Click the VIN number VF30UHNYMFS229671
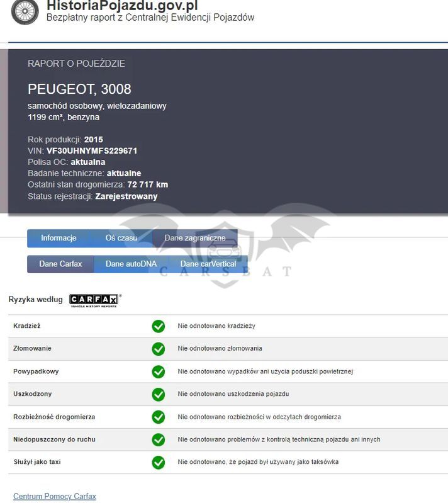The image size is (448, 503). tap(92, 150)
